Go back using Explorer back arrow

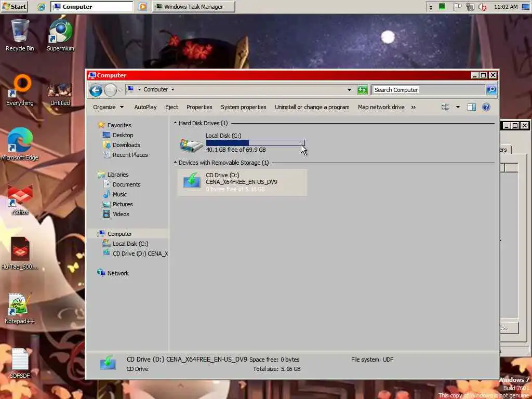96,90
